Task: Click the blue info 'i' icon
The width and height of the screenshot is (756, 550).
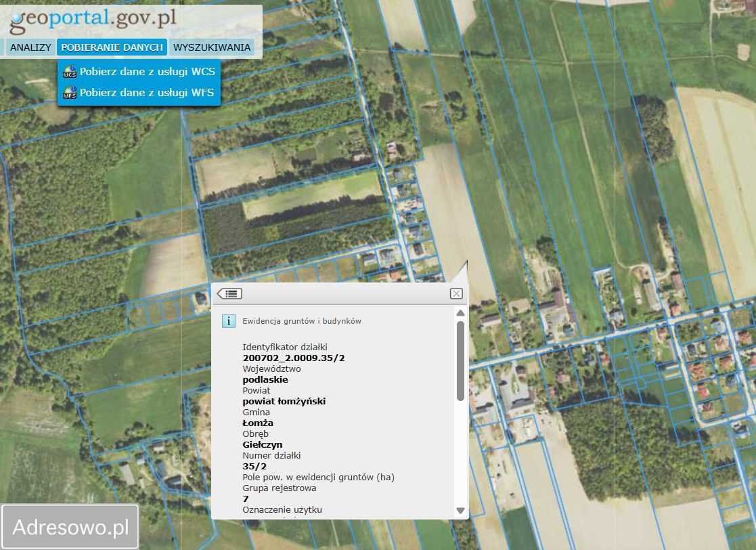Action: tap(229, 321)
